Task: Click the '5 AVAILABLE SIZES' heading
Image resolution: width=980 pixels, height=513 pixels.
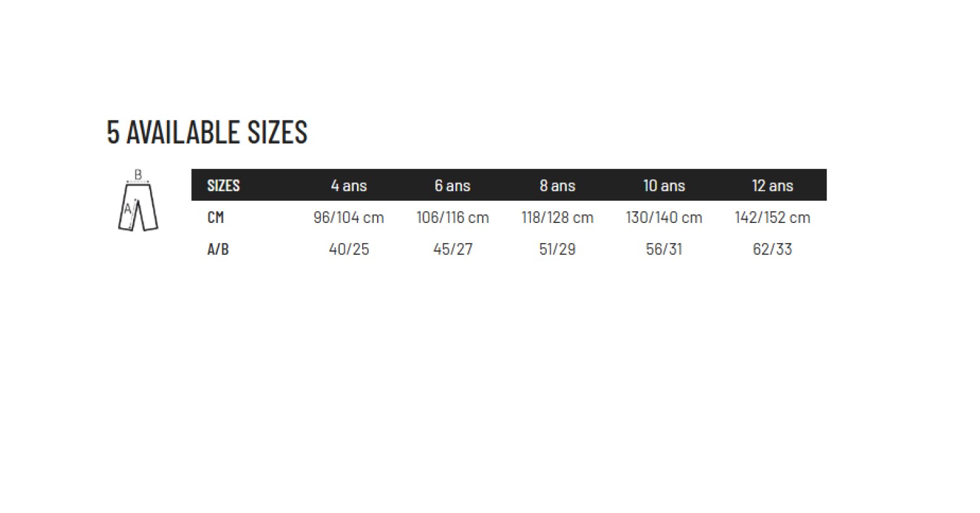Action: point(207,132)
